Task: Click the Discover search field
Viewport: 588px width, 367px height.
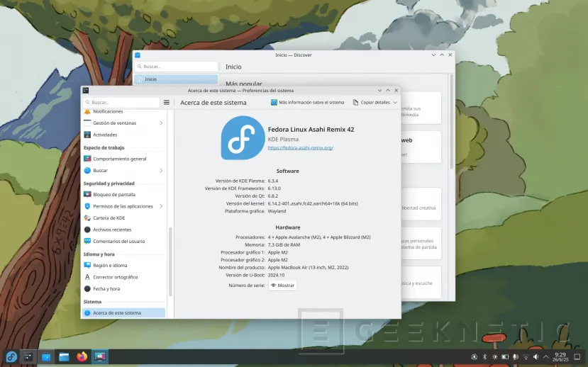Action: (x=176, y=67)
